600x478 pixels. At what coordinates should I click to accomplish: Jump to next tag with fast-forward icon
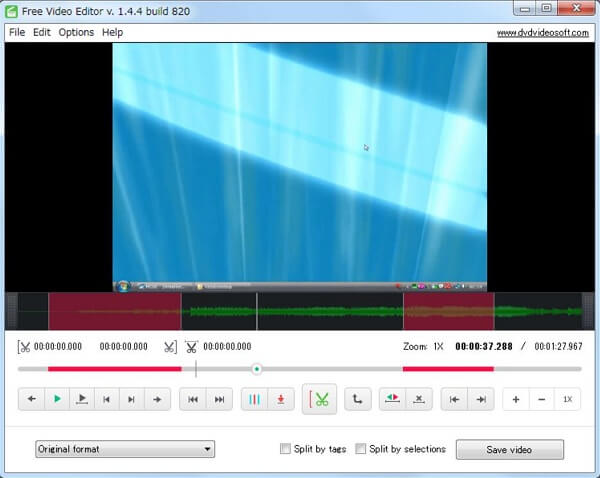219,399
